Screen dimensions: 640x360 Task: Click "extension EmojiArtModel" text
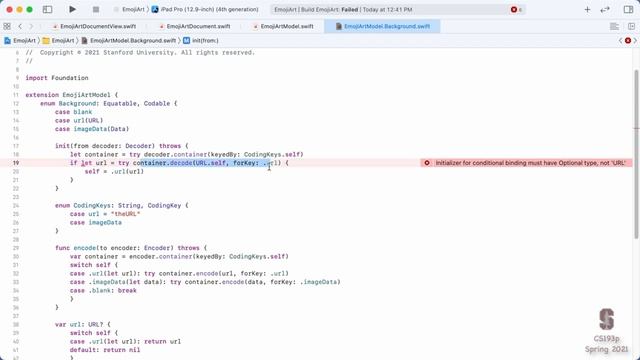click(68, 95)
